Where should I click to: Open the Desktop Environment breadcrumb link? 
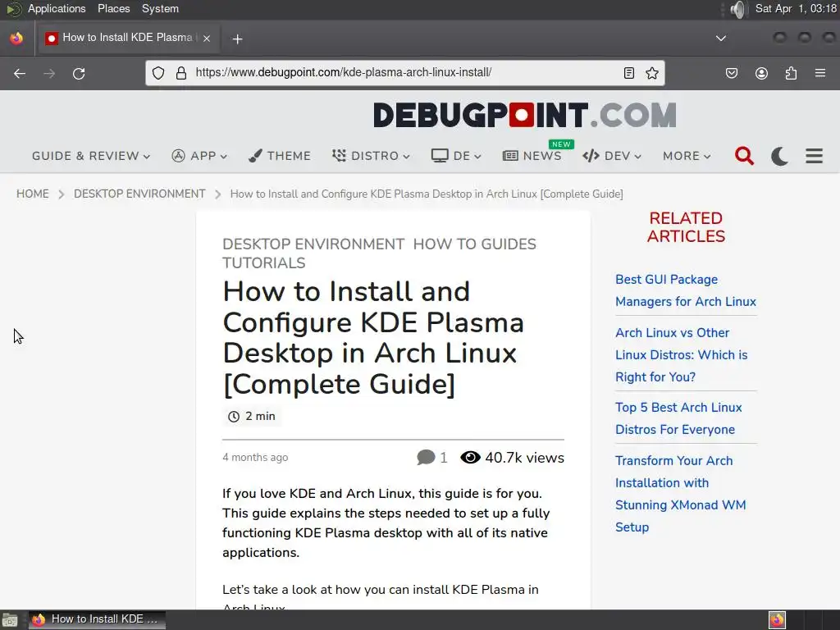coord(139,194)
